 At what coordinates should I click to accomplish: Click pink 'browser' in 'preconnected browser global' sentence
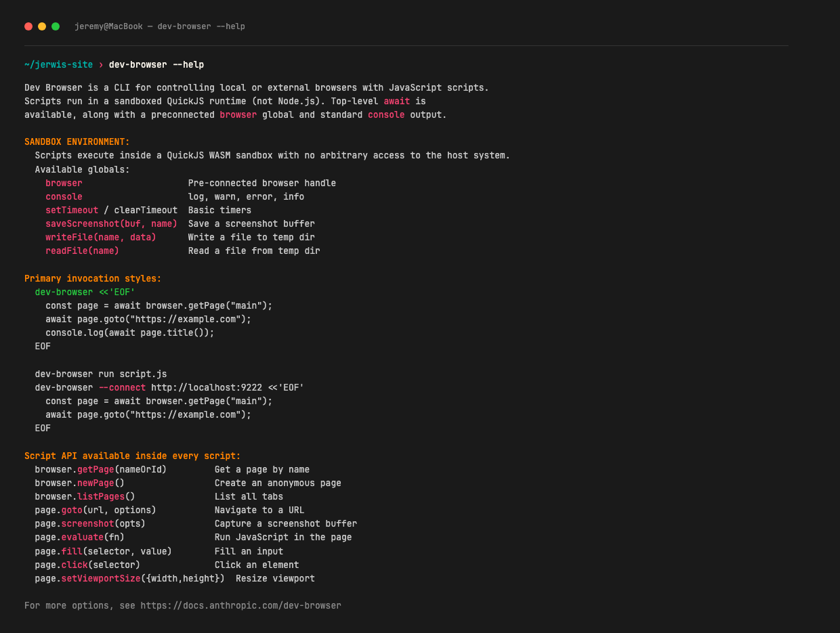238,115
